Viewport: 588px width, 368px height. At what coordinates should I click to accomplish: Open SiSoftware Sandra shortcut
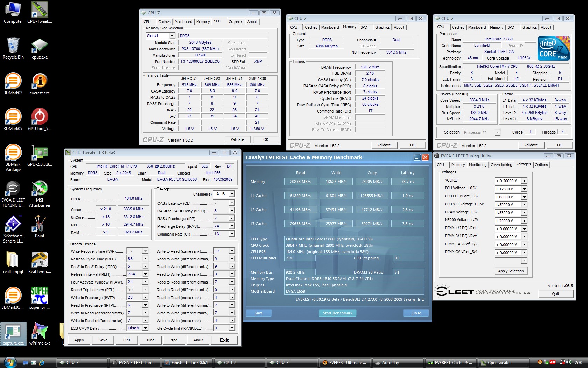(x=13, y=230)
